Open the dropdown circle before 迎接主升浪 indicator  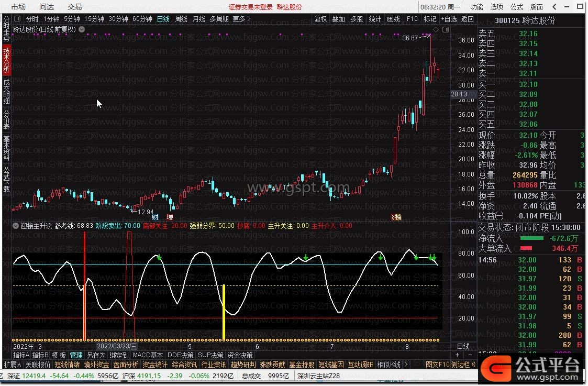(16, 226)
